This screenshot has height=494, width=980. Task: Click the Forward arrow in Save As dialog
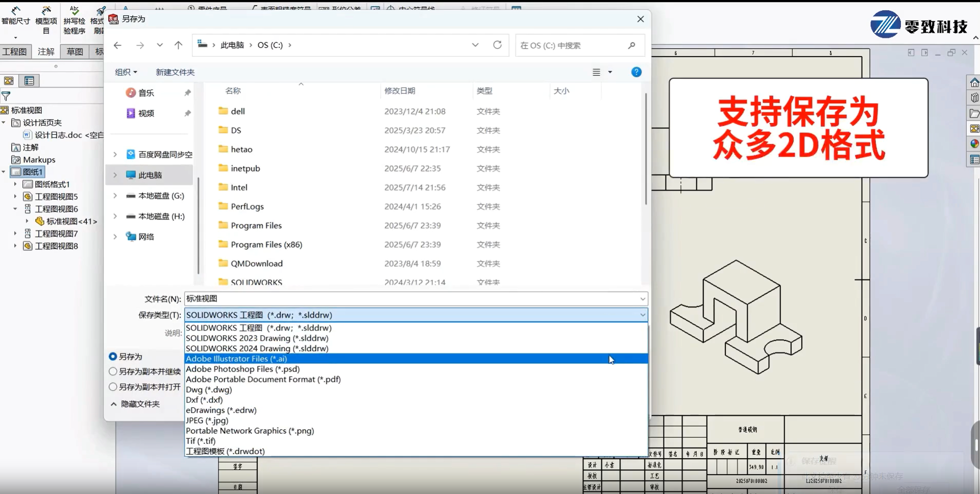(x=140, y=45)
